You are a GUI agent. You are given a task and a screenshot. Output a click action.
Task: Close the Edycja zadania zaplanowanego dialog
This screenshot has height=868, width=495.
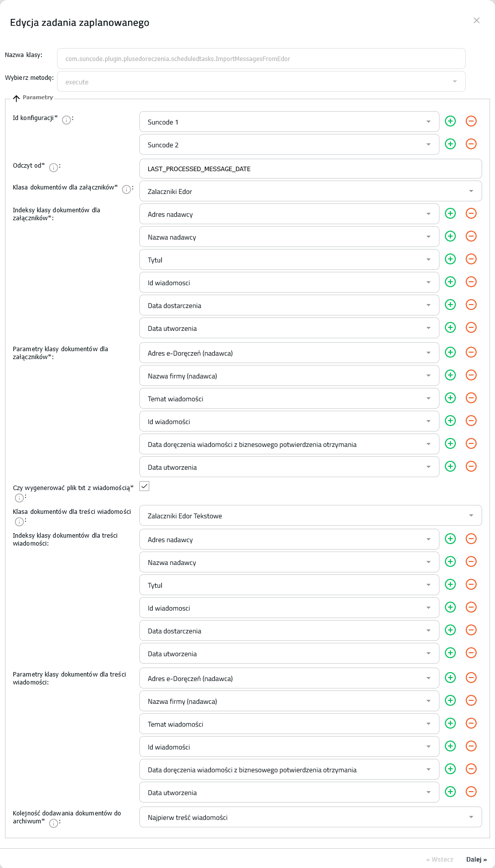477,20
